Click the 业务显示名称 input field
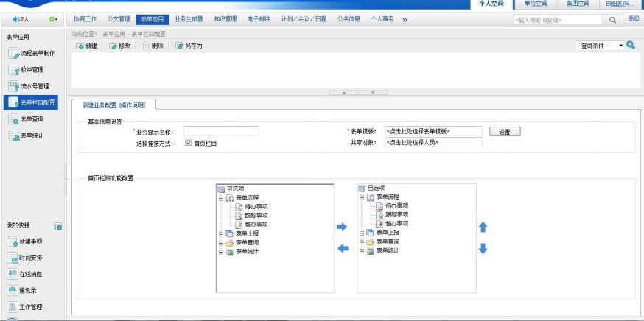The width and height of the screenshot is (644, 321). pyautogui.click(x=221, y=131)
